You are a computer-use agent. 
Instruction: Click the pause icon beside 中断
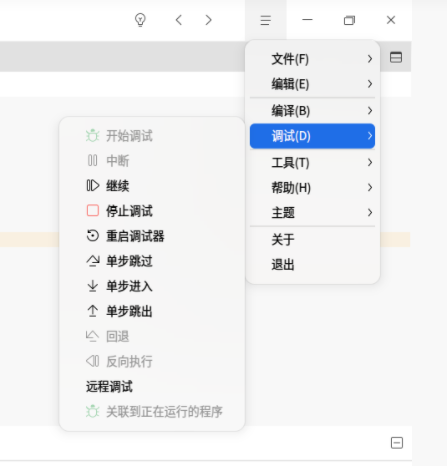pos(93,161)
